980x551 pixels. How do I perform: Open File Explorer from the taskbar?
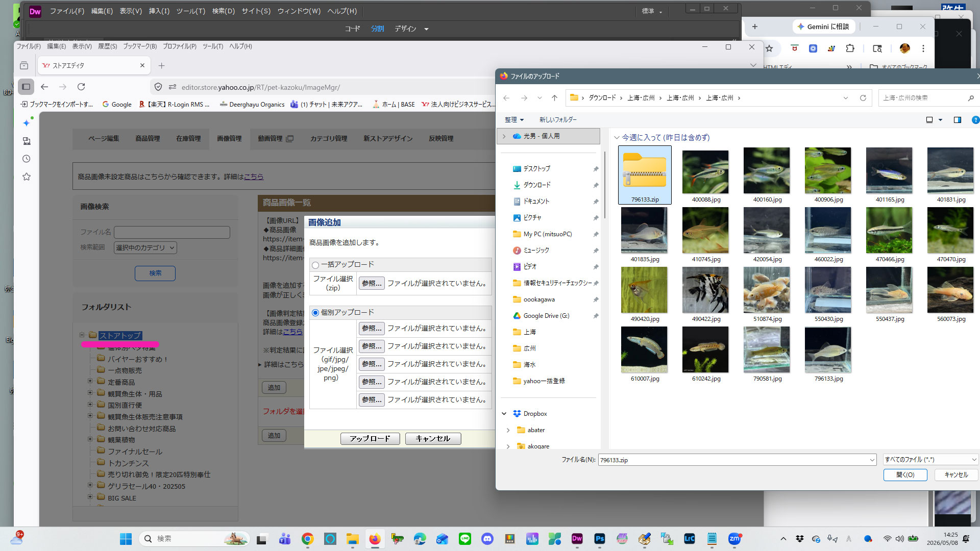click(x=352, y=539)
